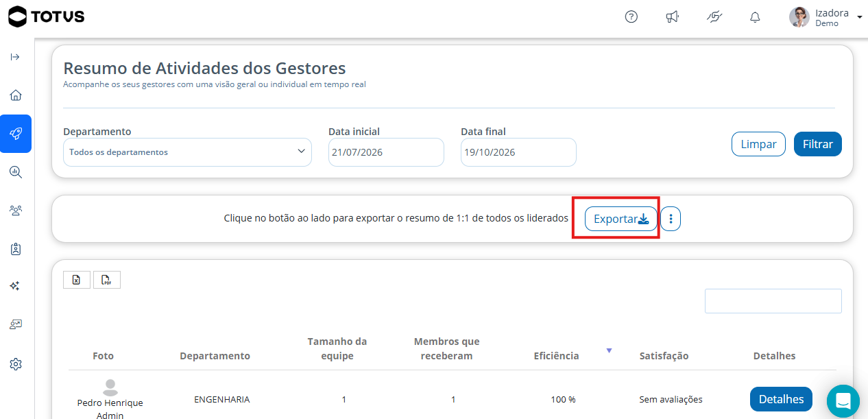Image resolution: width=868 pixels, height=419 pixels.
Task: Click the 100 % efficiency value
Action: [563, 399]
